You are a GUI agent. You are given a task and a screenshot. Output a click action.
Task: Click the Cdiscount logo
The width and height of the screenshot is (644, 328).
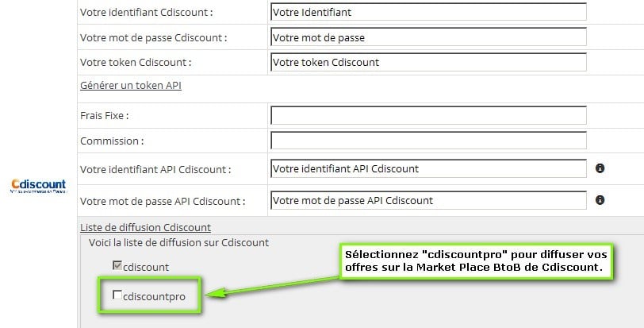(38, 186)
